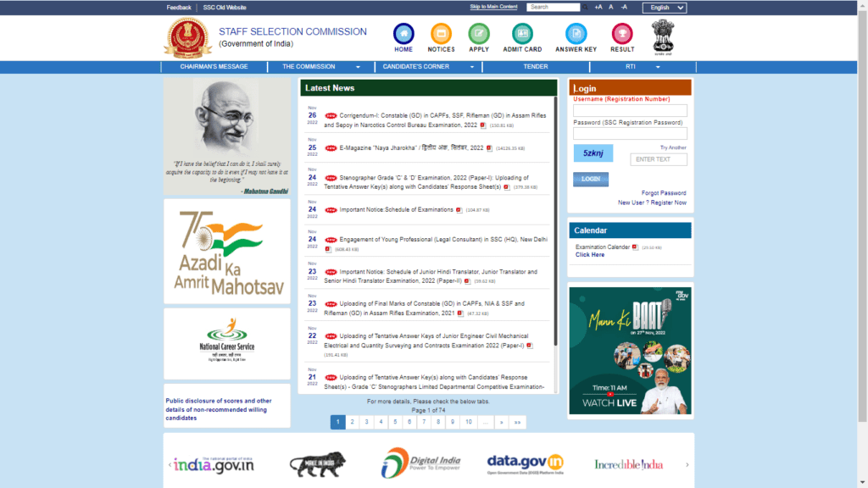Open the English language dropdown
Image resolution: width=868 pixels, height=488 pixels.
[x=665, y=8]
